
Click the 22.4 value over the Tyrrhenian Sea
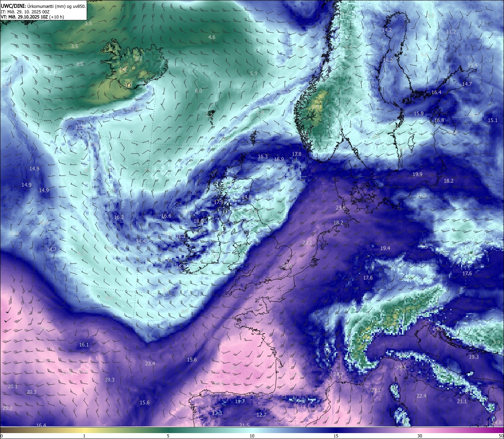421,396
